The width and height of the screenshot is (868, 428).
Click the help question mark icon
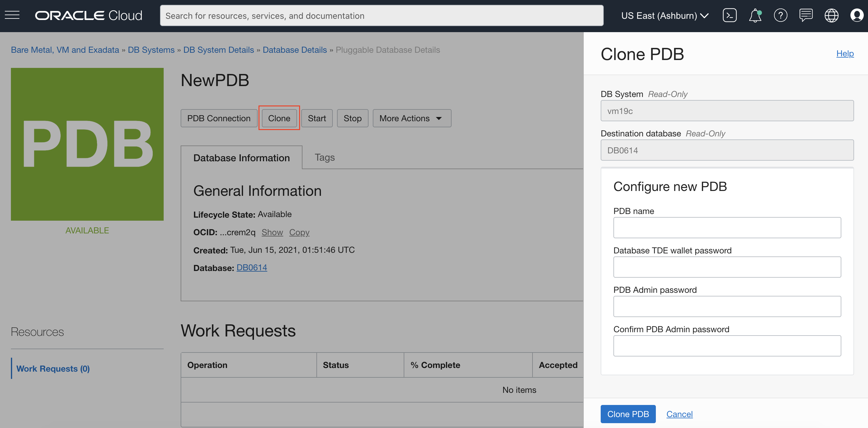point(780,15)
